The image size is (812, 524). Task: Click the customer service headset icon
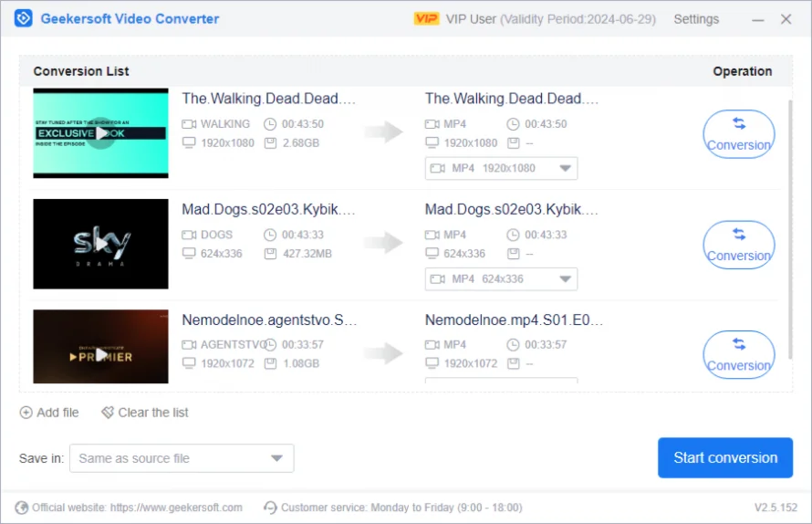pos(270,508)
